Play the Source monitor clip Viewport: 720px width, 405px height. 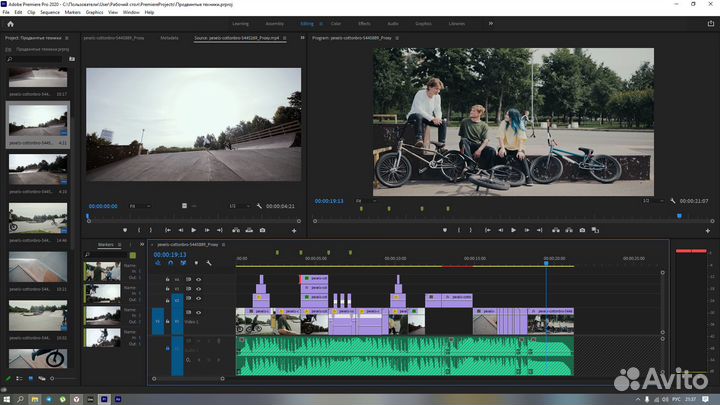coord(194,230)
